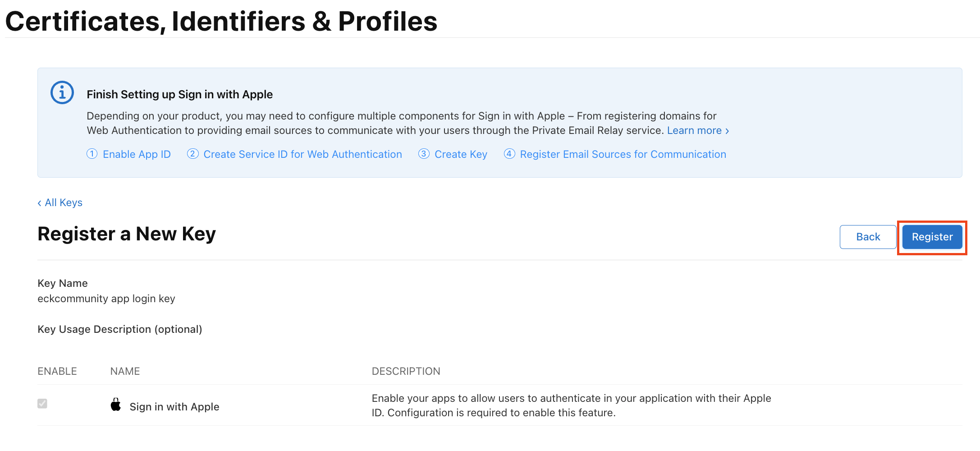Open Create Key step link
Viewport: 980px width, 451px height.
[460, 154]
